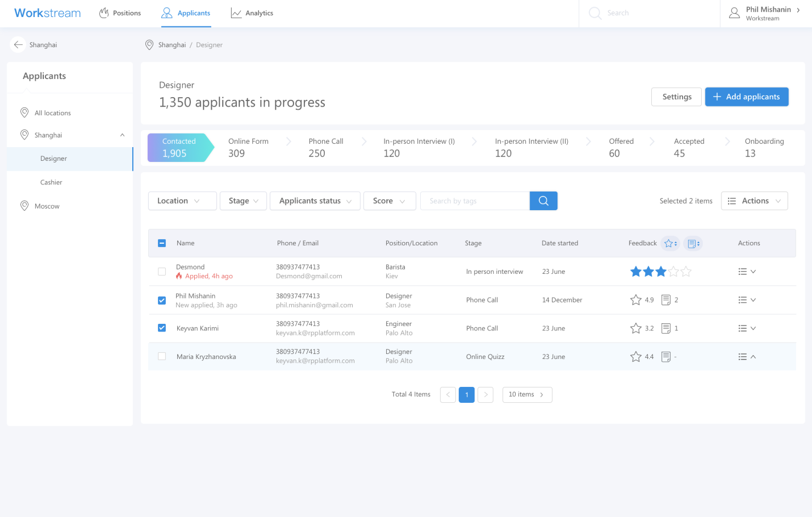Check the box for Desmond
Viewport: 812px width, 517px height.
pyautogui.click(x=162, y=272)
